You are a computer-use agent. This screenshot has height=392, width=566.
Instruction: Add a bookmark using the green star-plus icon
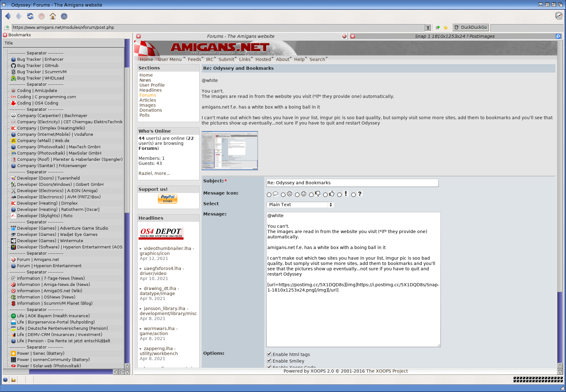coord(437,28)
